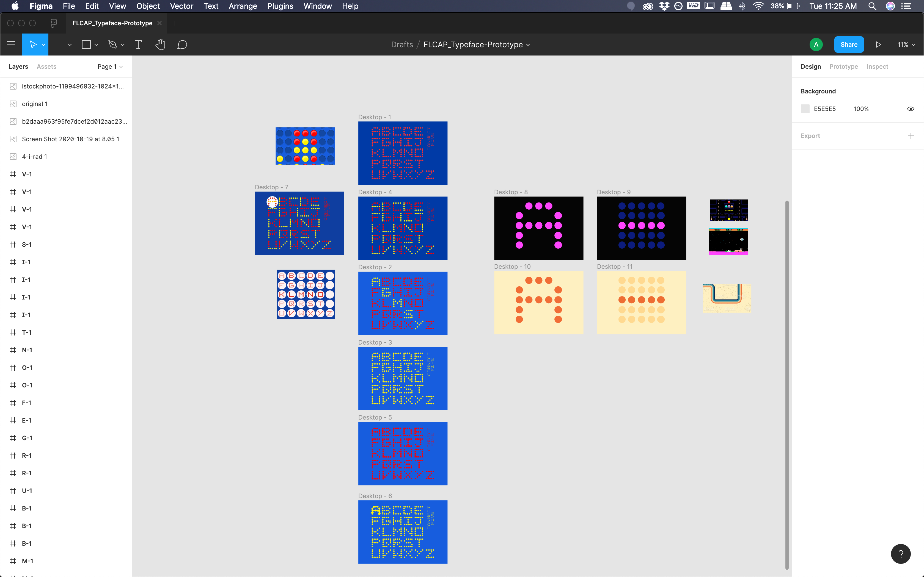Click the Present play button
The image size is (924, 577).
click(878, 45)
